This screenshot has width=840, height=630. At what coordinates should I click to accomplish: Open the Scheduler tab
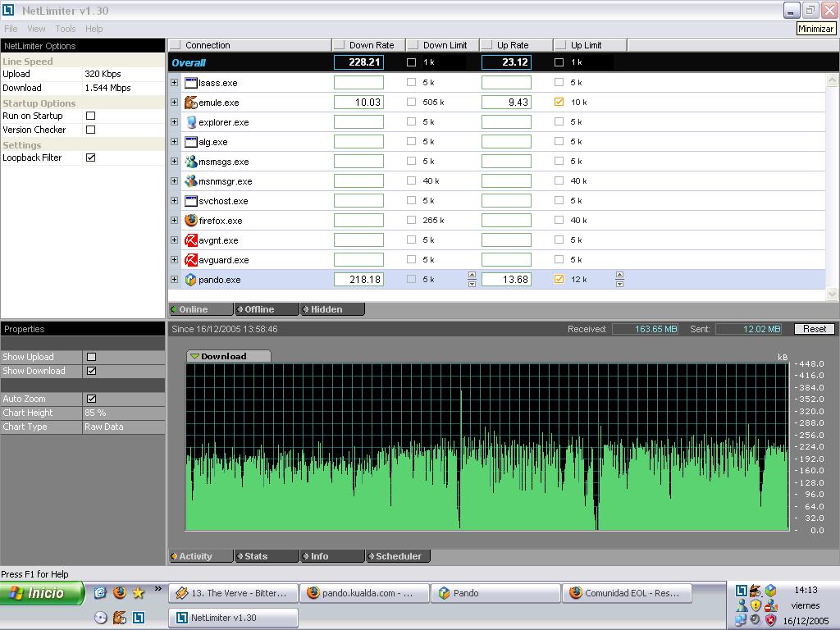tap(398, 557)
